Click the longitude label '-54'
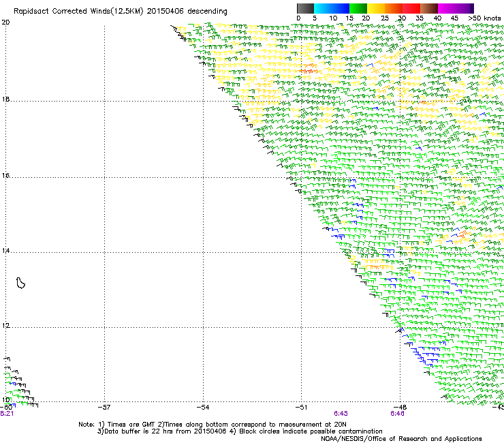This screenshot has width=504, height=443. pyautogui.click(x=203, y=408)
